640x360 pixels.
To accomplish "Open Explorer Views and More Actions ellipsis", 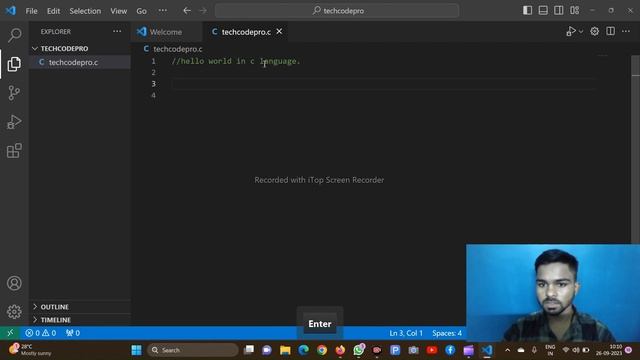I will pos(117,31).
